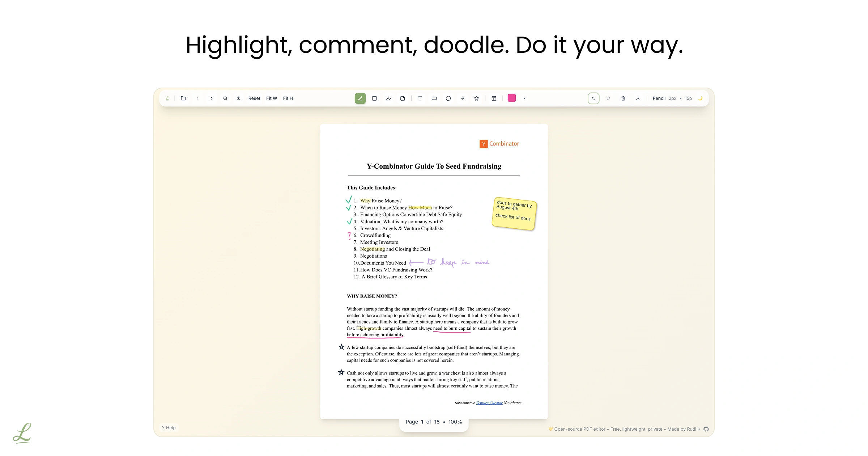Go to previous page chevron
This screenshot has height=456, width=868.
click(197, 98)
